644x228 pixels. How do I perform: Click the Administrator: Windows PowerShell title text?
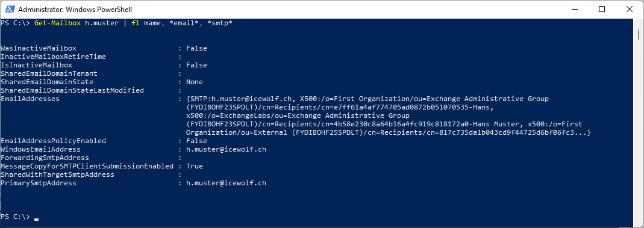[75, 10]
